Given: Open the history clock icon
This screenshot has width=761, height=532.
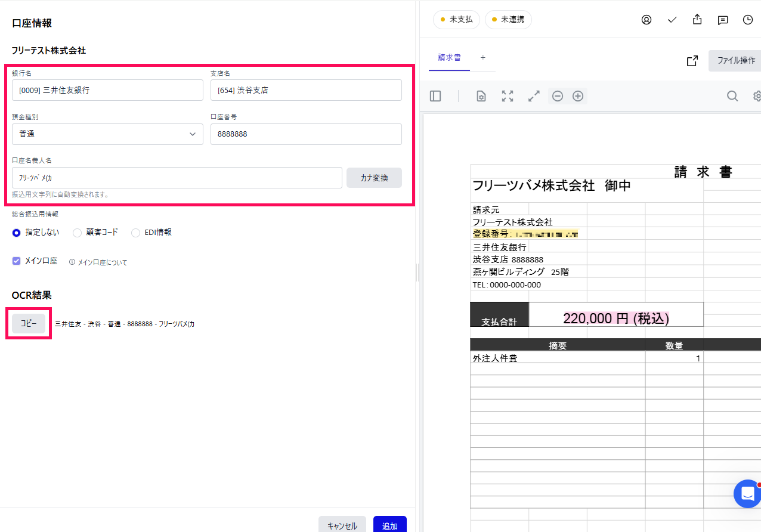Looking at the screenshot, I should (748, 20).
